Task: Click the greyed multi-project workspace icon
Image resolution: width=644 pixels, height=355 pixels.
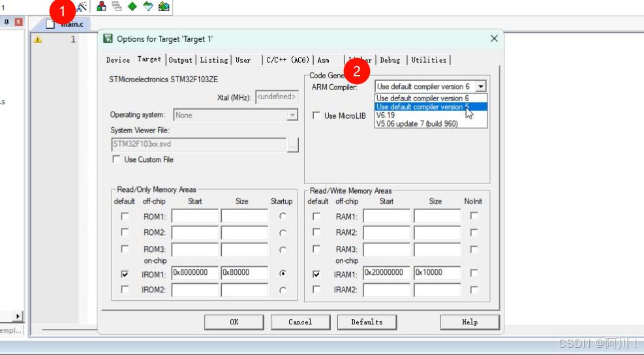Action: 117,6
